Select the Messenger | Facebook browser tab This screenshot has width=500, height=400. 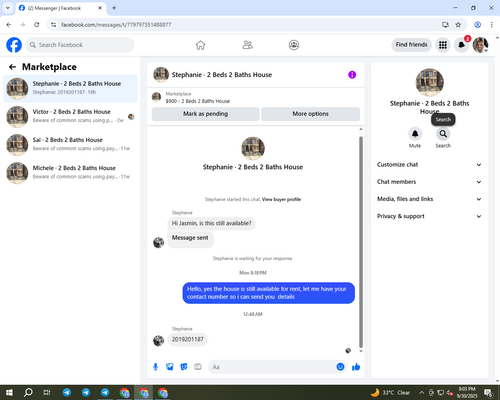[x=61, y=8]
